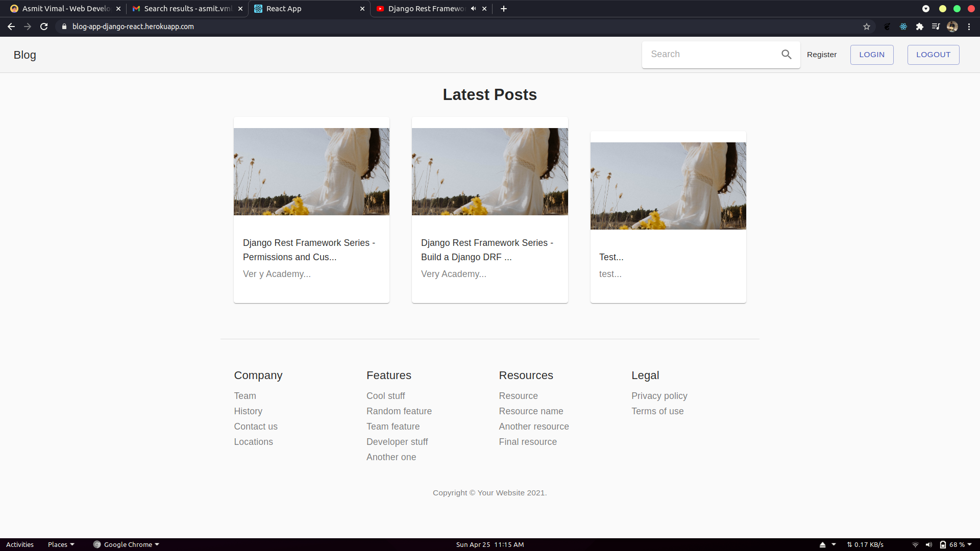
Task: Bookmark this page with the star icon
Action: point(867,27)
